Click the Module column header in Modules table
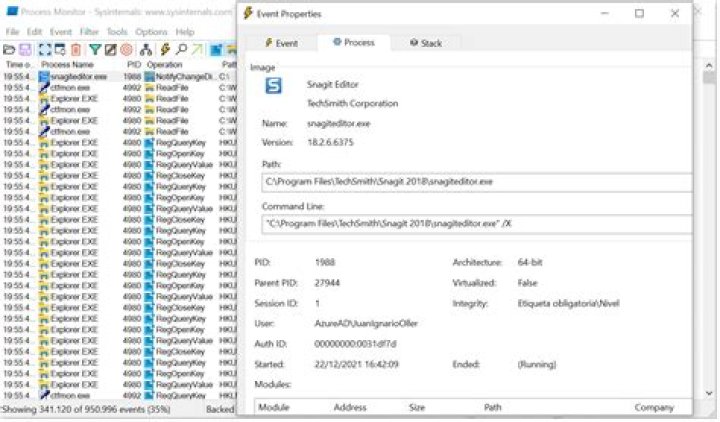 274,407
